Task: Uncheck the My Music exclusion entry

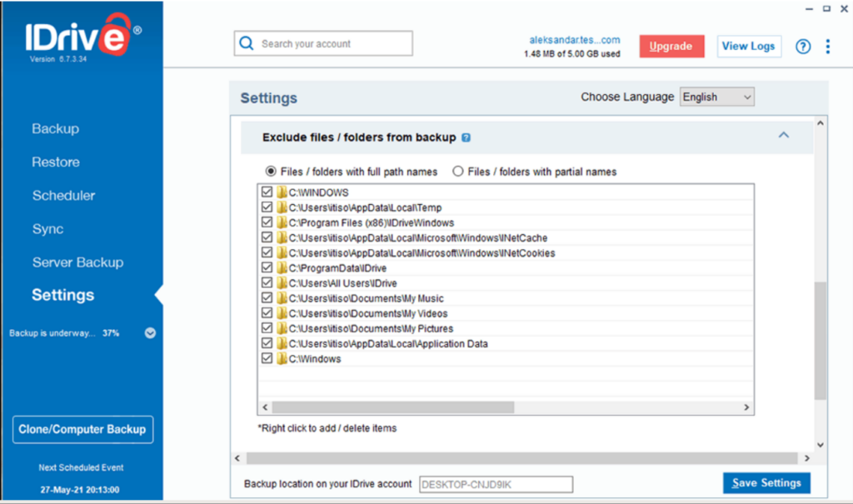Action: pyautogui.click(x=267, y=297)
